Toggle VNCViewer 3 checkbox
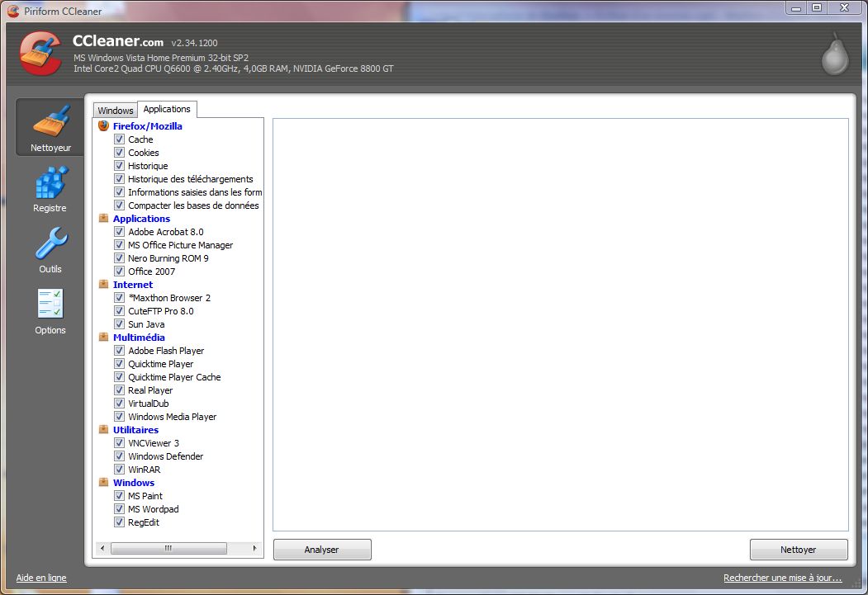868x595 pixels. [119, 442]
